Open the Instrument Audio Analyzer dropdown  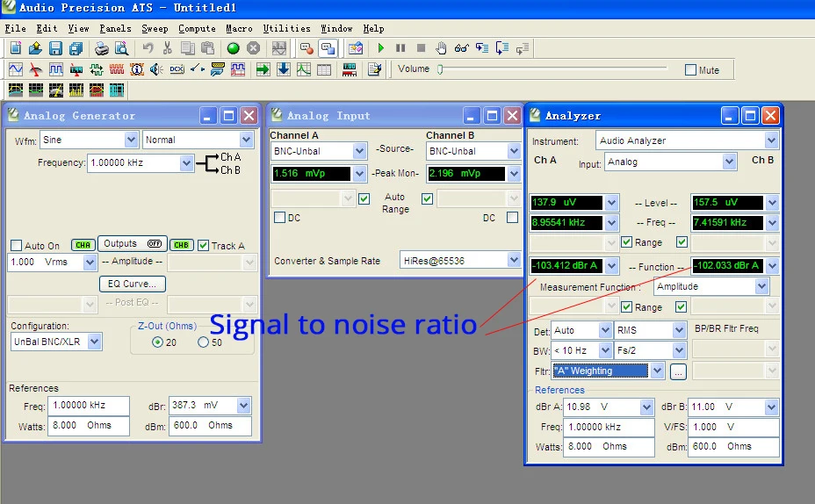pos(771,140)
